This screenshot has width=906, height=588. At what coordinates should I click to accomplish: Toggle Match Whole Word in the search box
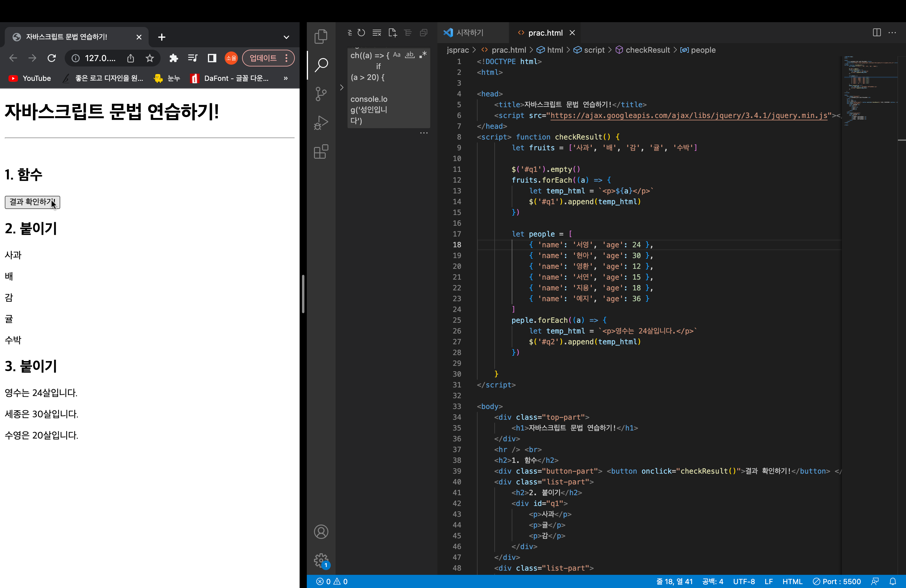tap(410, 55)
